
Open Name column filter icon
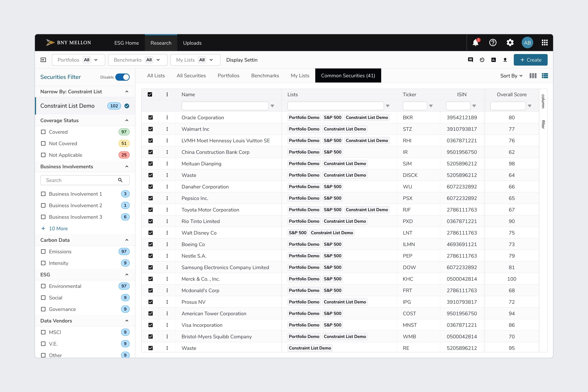pos(273,106)
